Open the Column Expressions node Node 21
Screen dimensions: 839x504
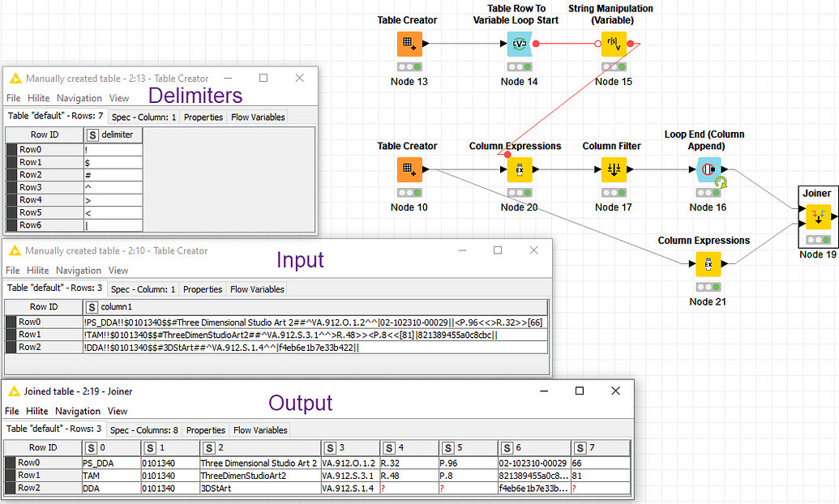pyautogui.click(x=708, y=263)
